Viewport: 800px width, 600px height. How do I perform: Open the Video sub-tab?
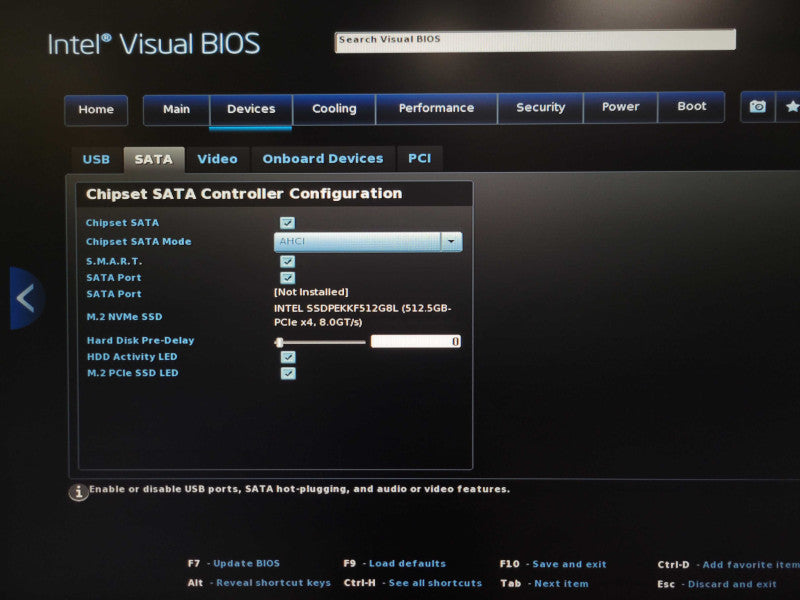217,159
